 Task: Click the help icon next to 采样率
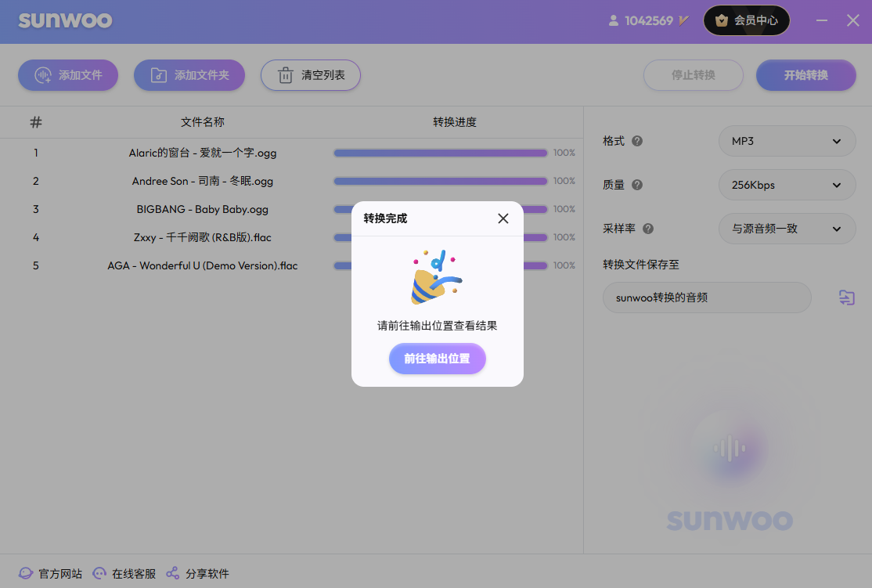pos(648,229)
